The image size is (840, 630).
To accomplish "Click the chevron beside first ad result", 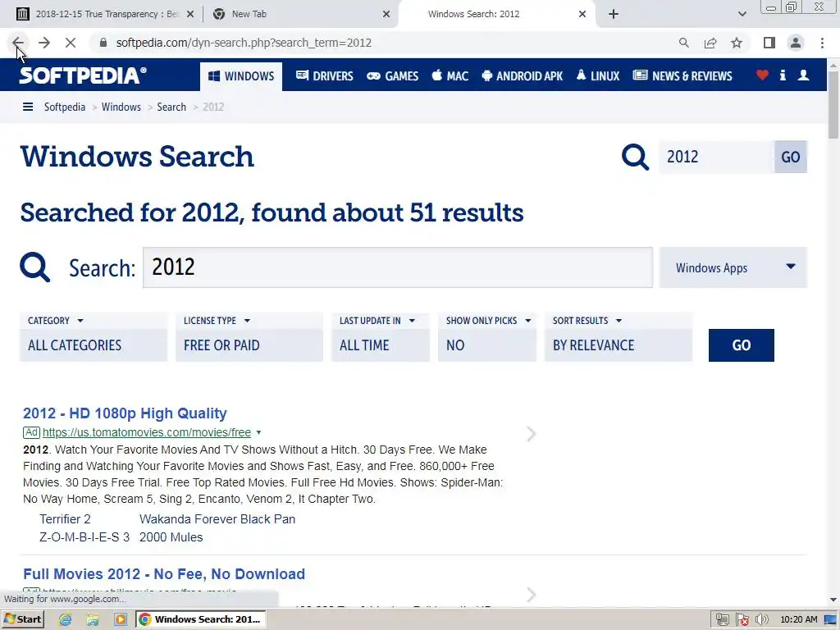I will click(x=531, y=434).
